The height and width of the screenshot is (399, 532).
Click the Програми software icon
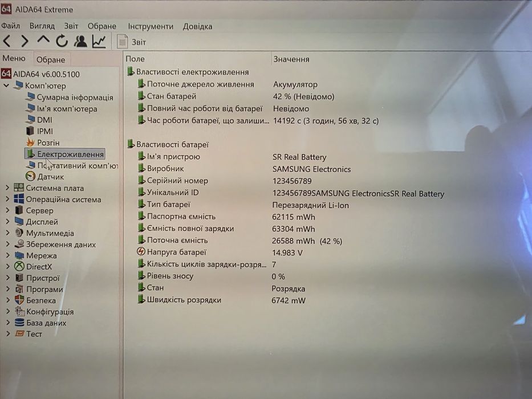coord(19,289)
